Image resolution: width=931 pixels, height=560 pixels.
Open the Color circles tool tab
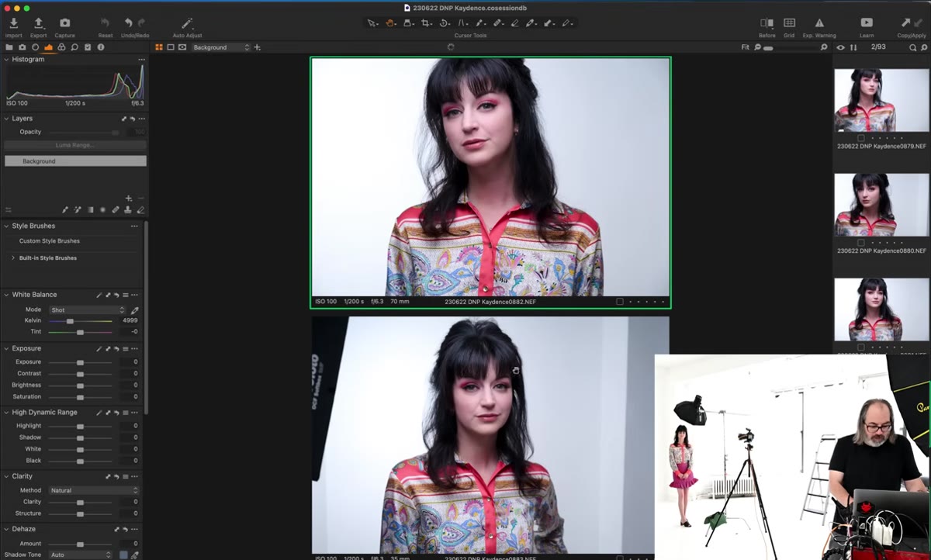[61, 47]
